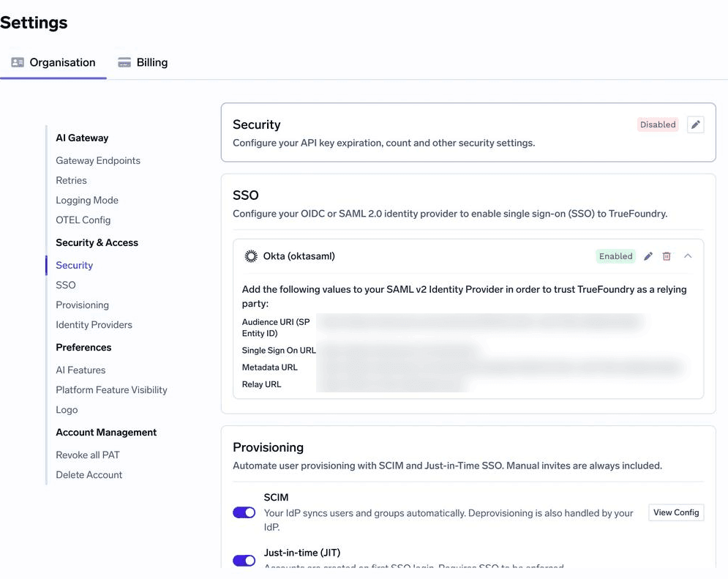Click the Settings page title
The width and height of the screenshot is (728, 579).
coord(34,22)
